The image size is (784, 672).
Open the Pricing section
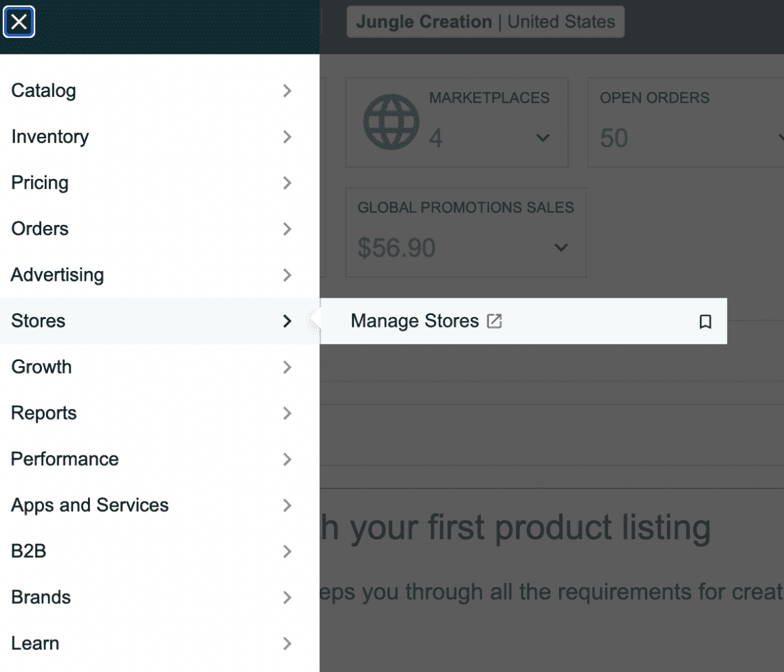coord(39,182)
